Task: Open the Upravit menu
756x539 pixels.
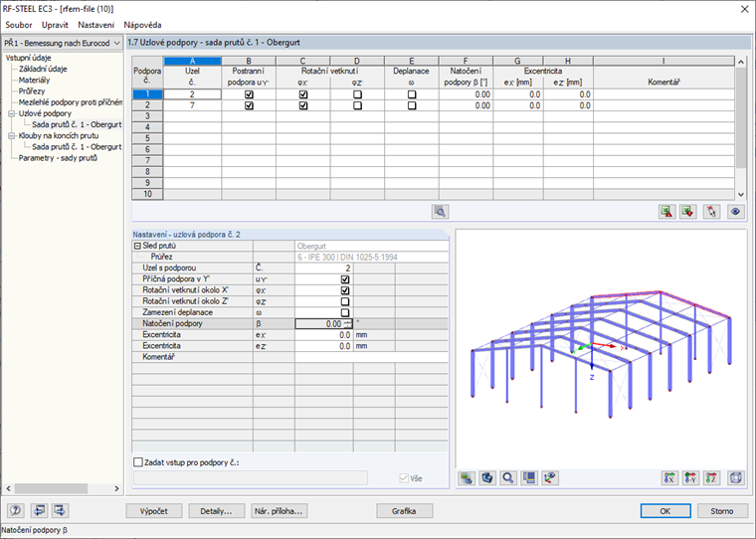Action: (55, 25)
